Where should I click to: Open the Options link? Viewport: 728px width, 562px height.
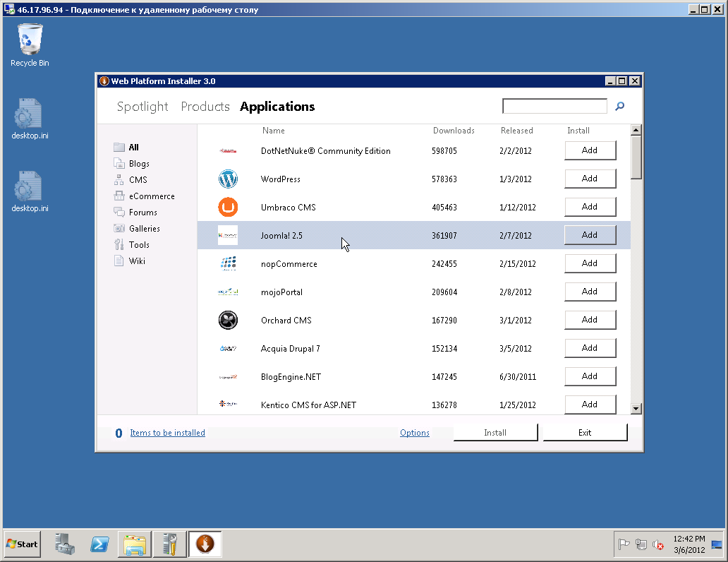click(415, 433)
